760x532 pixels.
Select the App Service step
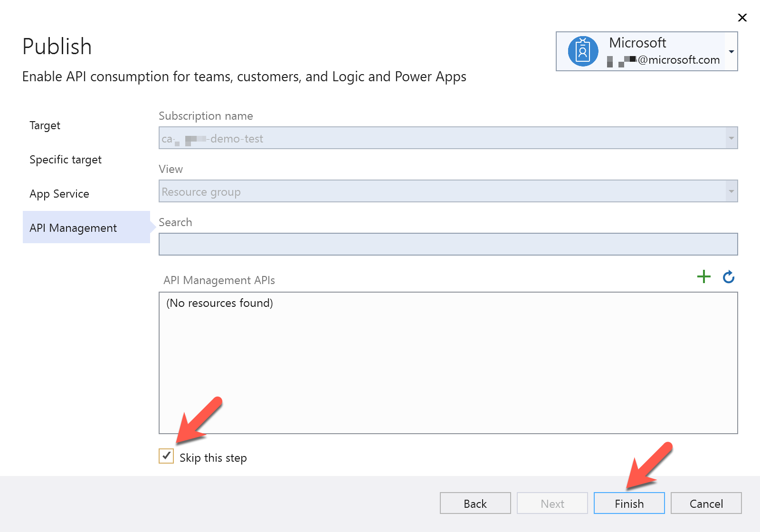tap(59, 194)
